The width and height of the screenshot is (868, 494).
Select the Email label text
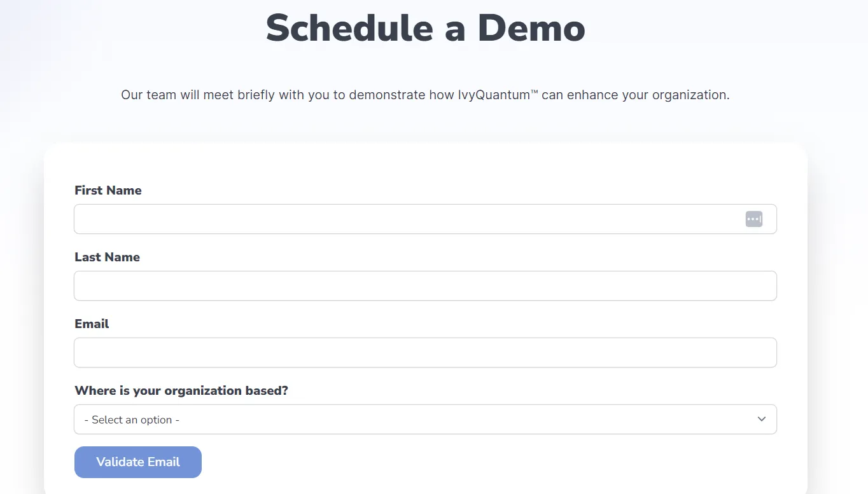[92, 324]
